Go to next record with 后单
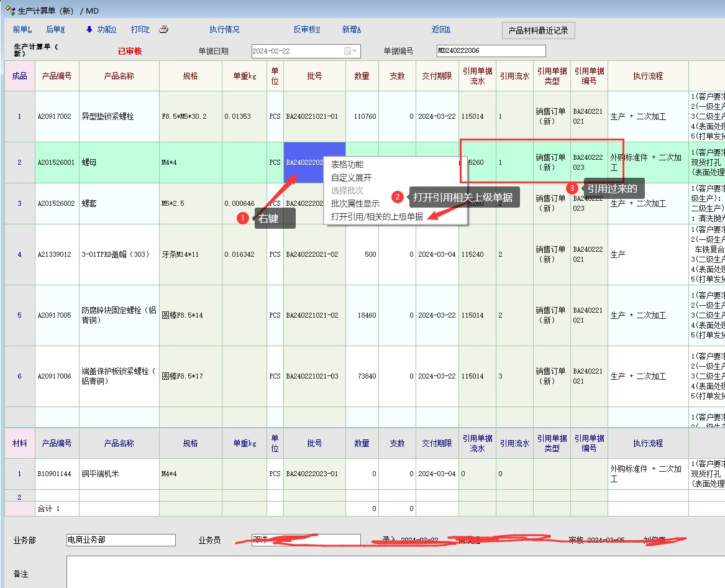The height and width of the screenshot is (588, 725). click(x=55, y=29)
